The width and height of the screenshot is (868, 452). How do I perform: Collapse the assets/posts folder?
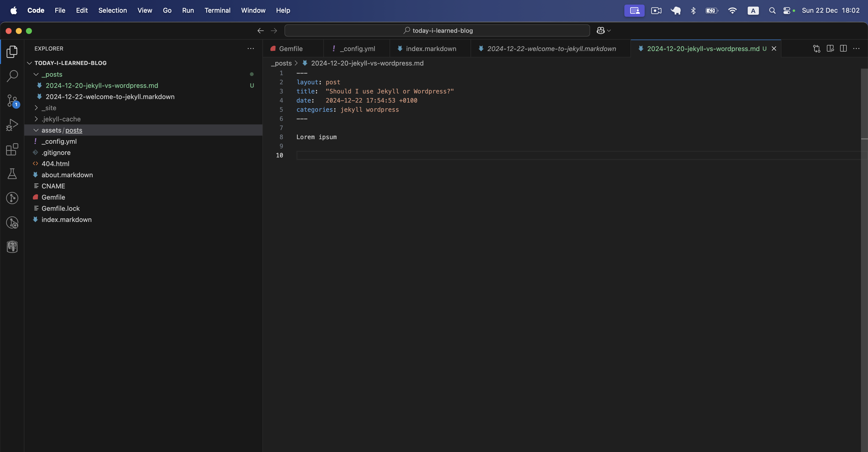point(36,130)
